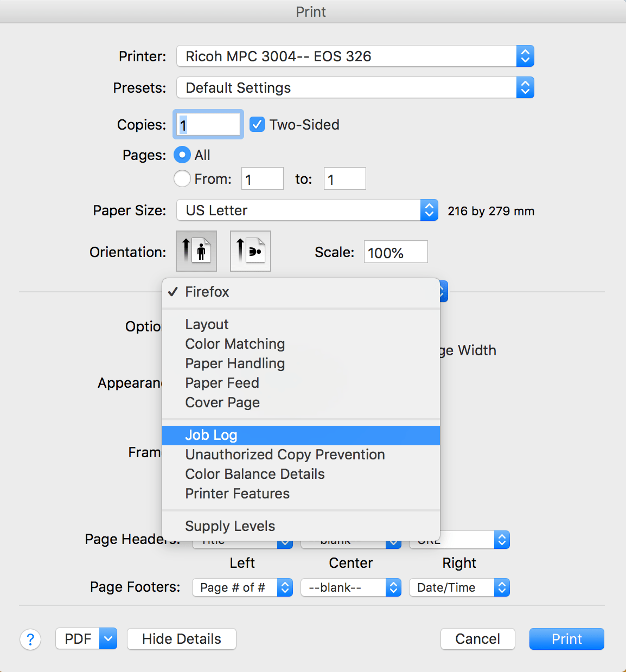
Task: Select the All pages radio button
Action: tap(182, 155)
